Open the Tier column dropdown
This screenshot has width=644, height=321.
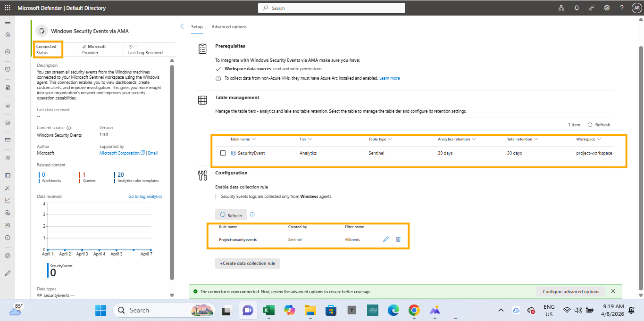click(x=306, y=139)
